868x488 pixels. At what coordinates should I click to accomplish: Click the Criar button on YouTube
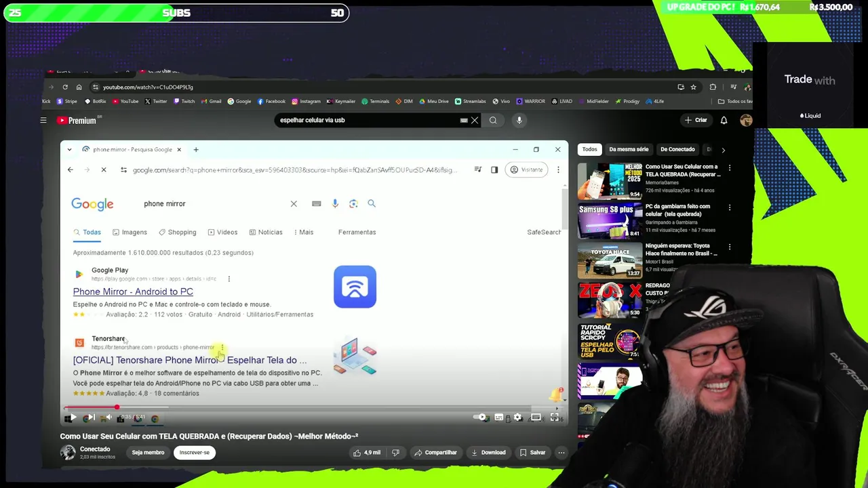click(696, 120)
